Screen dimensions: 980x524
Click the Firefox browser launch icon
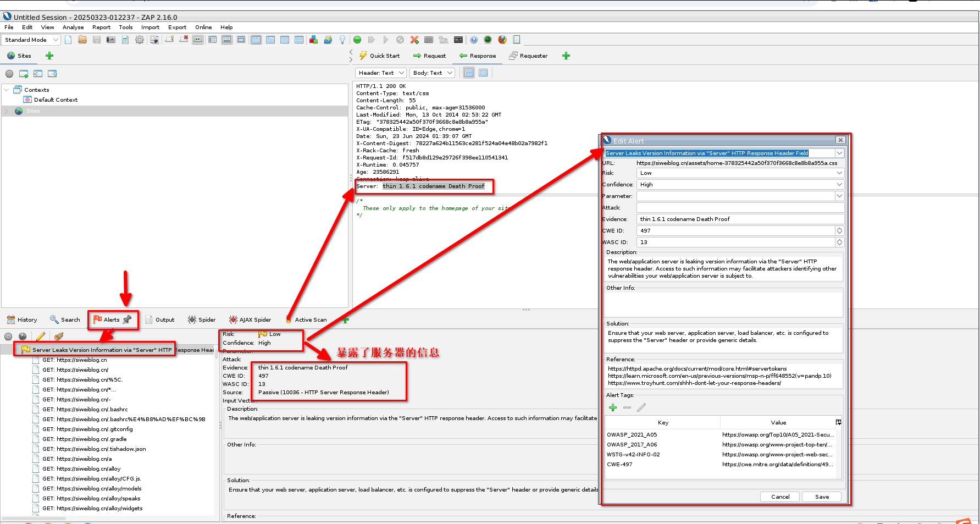point(502,40)
